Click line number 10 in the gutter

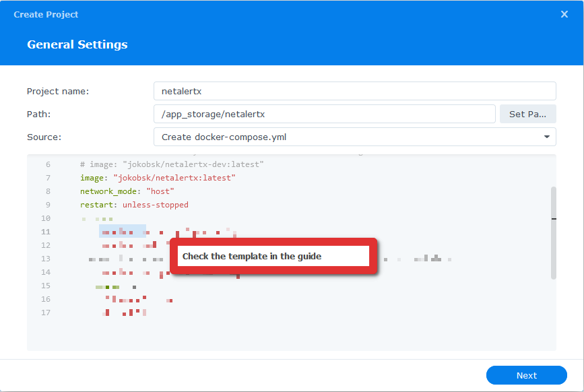pos(46,218)
